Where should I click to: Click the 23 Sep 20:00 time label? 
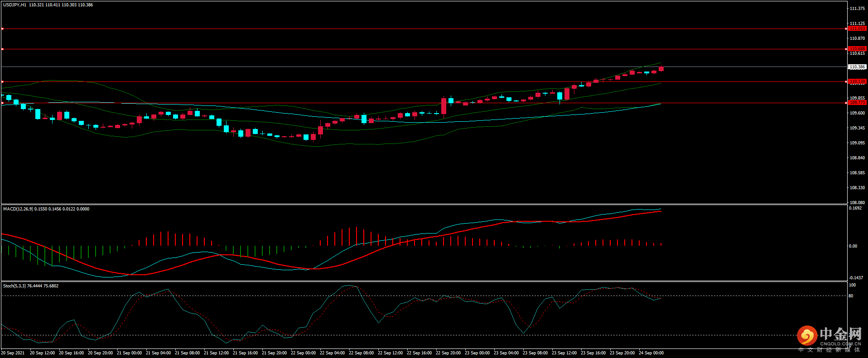(622, 353)
